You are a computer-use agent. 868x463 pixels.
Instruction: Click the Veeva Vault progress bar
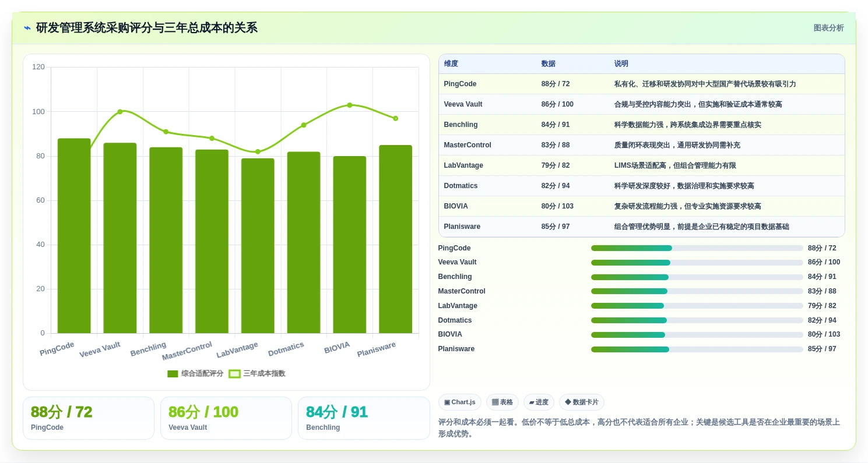697,263
